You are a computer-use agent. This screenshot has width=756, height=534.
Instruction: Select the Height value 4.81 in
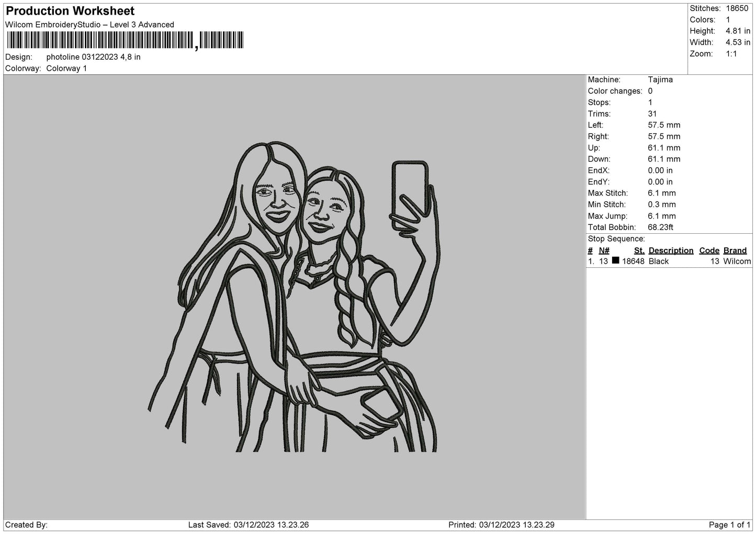pos(738,31)
